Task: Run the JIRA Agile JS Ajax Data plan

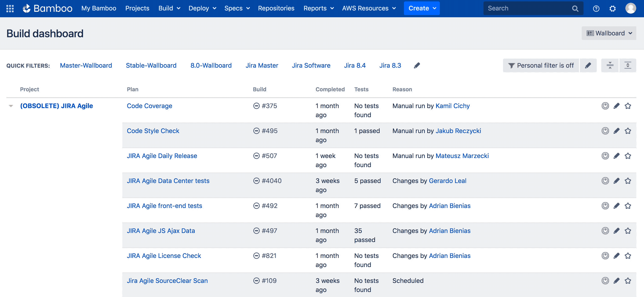Action: click(605, 231)
